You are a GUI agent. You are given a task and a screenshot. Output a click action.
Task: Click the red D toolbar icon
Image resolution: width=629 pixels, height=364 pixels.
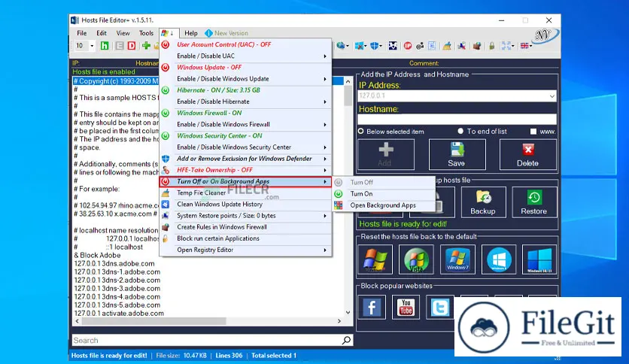click(x=131, y=46)
